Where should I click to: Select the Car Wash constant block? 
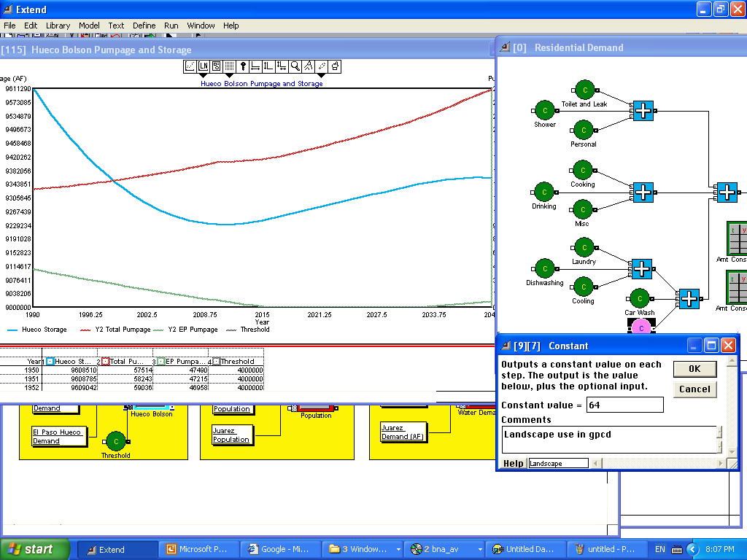click(640, 298)
